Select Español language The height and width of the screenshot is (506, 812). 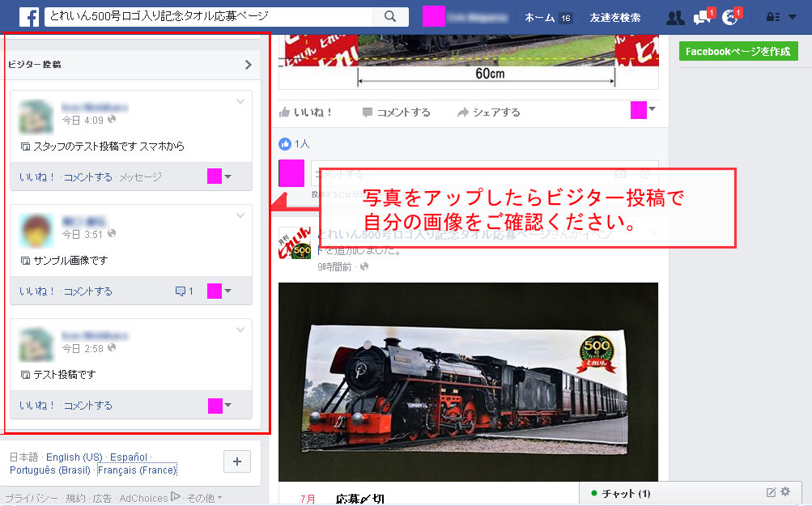129,457
